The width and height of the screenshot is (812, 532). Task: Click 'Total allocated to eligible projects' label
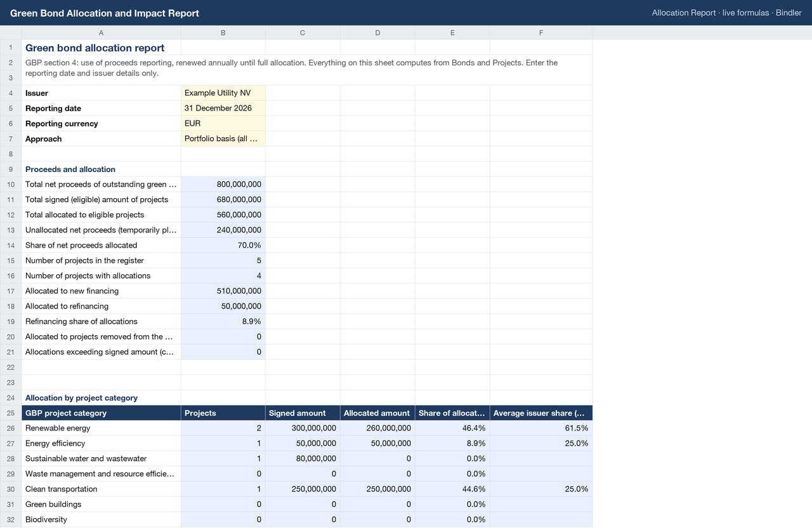tap(101, 215)
